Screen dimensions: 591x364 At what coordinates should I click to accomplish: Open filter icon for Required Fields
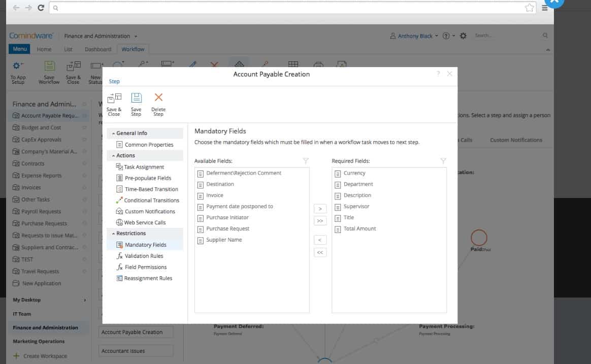(443, 161)
